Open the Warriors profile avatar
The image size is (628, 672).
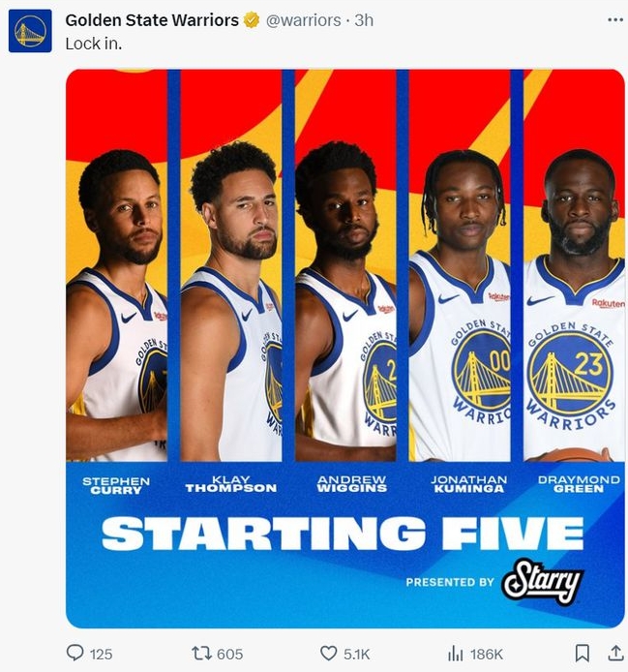(30, 31)
